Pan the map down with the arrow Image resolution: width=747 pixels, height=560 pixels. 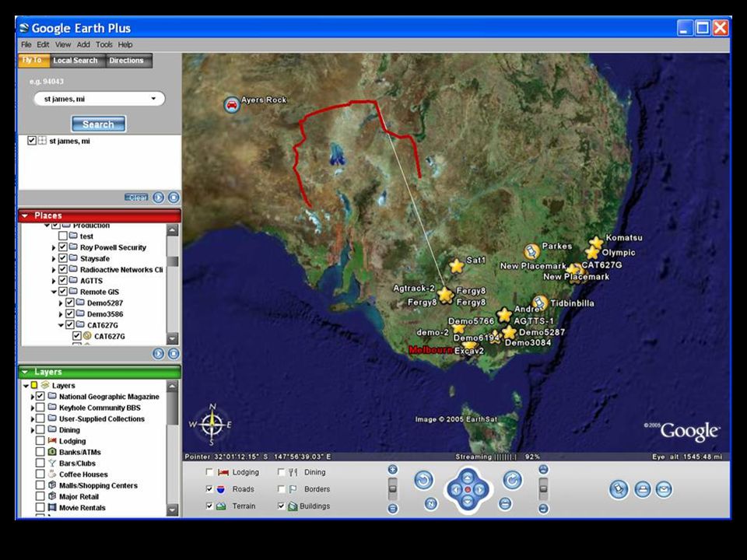[468, 502]
